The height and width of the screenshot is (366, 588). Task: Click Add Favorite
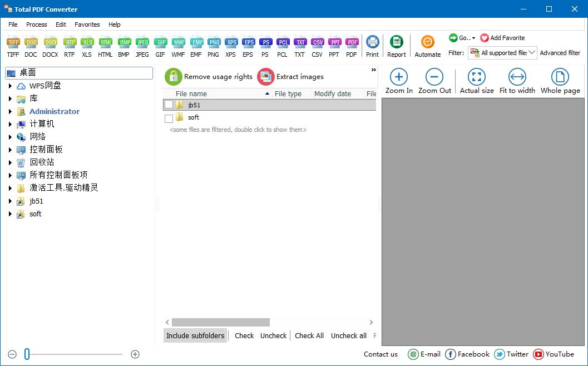502,38
